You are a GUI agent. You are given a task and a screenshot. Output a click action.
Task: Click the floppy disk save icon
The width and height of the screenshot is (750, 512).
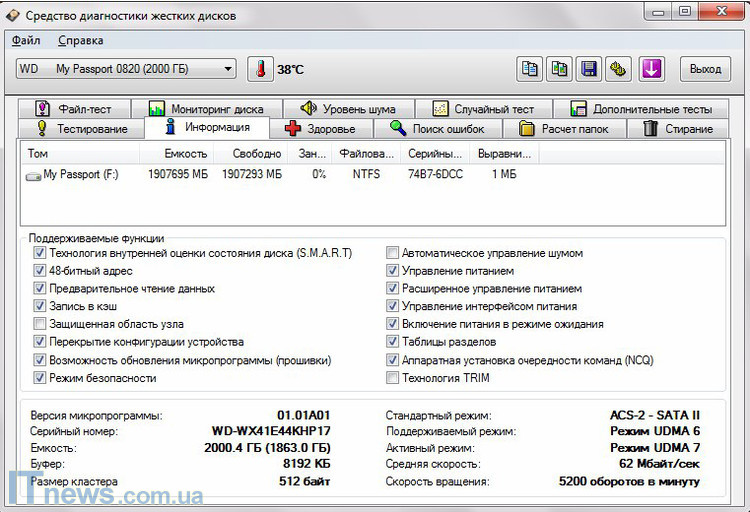(590, 69)
